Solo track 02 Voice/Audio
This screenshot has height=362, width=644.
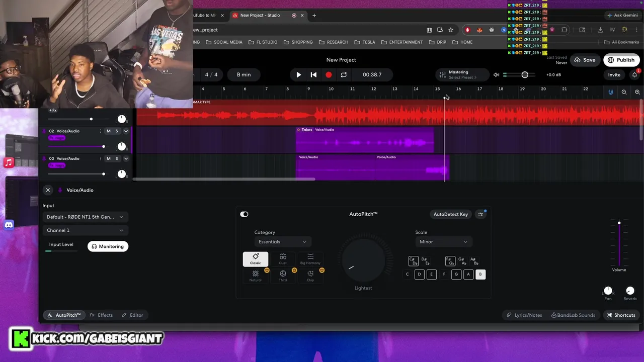[x=117, y=131]
